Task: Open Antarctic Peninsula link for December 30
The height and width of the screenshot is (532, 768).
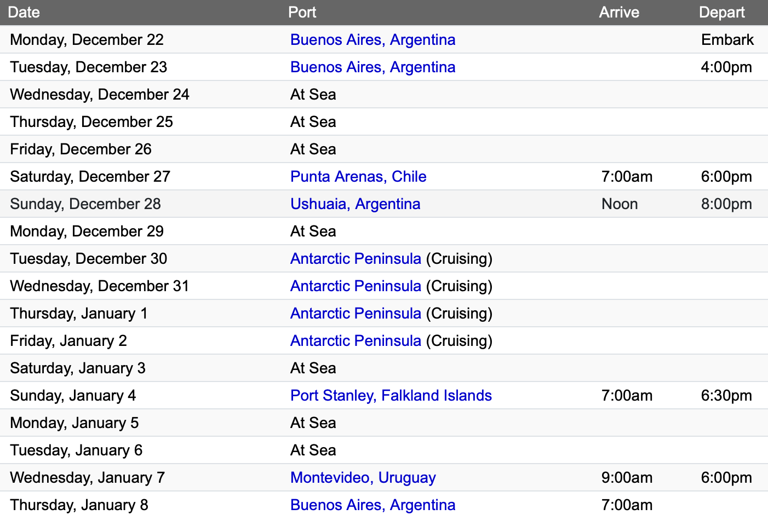Action: click(356, 258)
